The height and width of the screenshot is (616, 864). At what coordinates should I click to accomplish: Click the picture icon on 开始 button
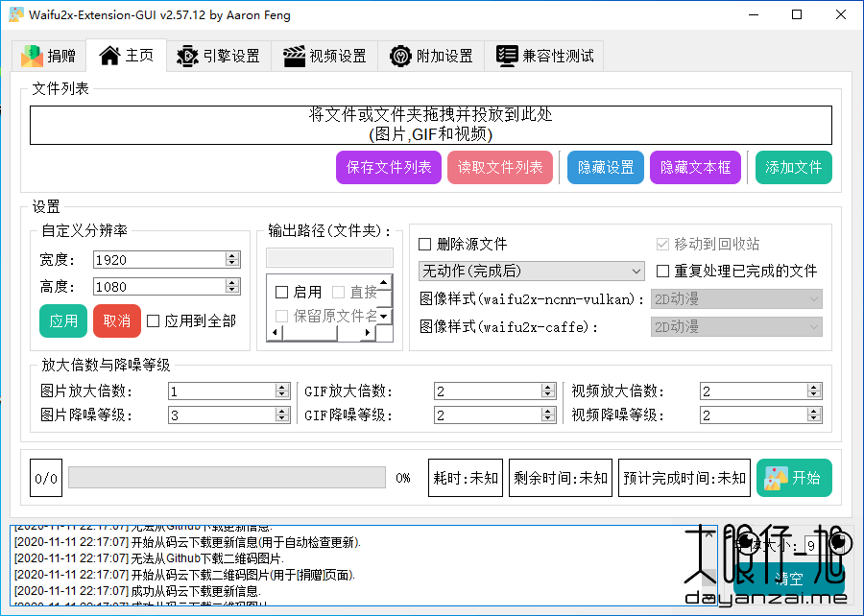[776, 479]
